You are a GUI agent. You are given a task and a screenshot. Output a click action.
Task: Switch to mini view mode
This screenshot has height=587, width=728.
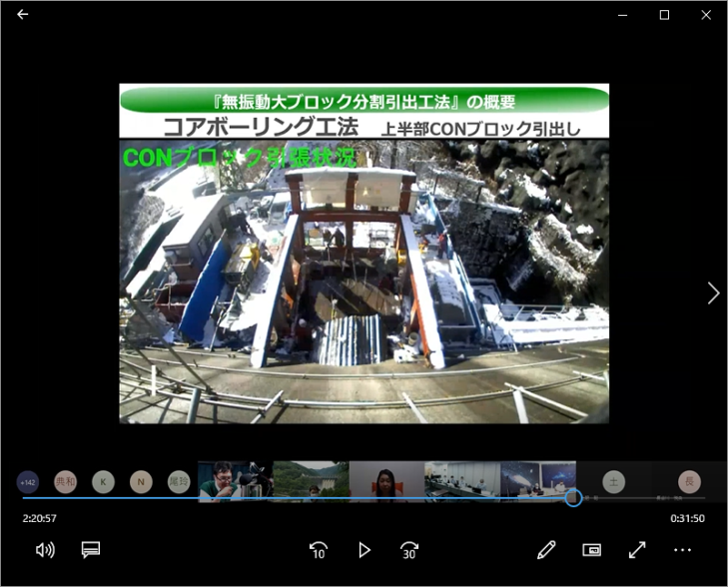tap(591, 550)
